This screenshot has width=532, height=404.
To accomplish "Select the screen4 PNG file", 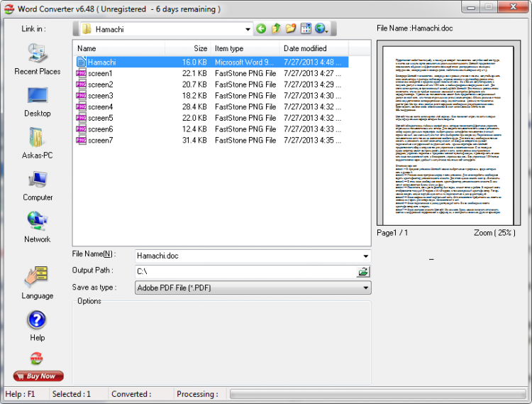I will [x=211, y=107].
